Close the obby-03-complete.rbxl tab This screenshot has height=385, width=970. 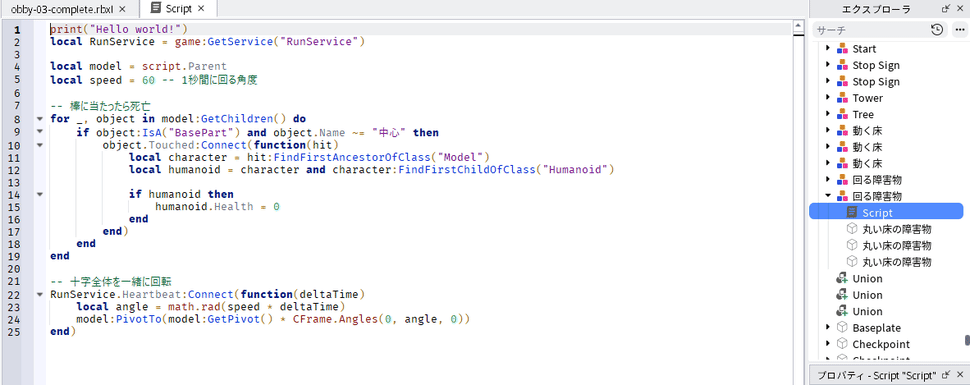(x=122, y=9)
